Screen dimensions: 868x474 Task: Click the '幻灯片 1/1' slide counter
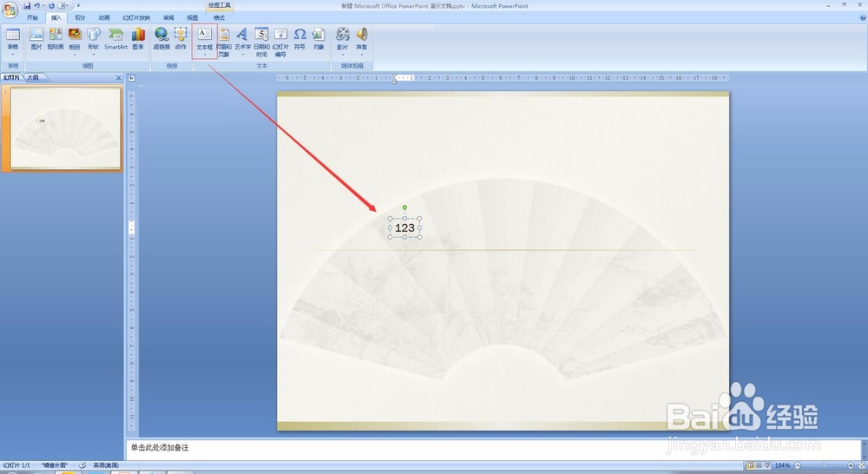tap(16, 465)
